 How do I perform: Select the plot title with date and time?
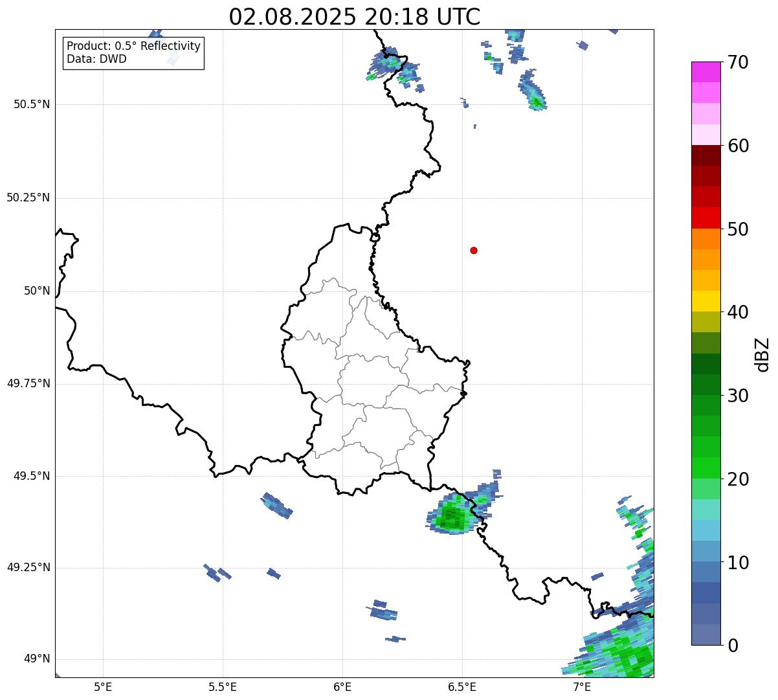[x=355, y=17]
